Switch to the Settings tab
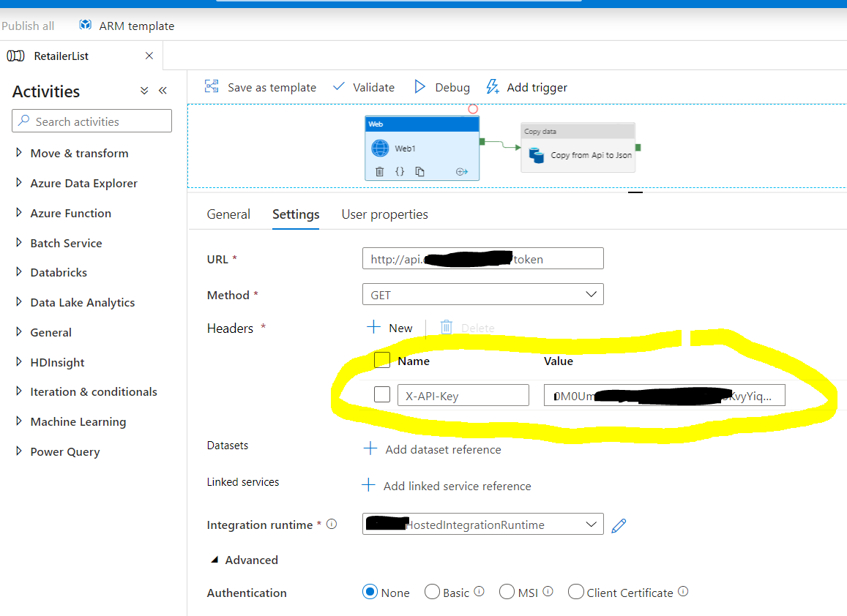Screen dimensions: 847x616 click(296, 214)
